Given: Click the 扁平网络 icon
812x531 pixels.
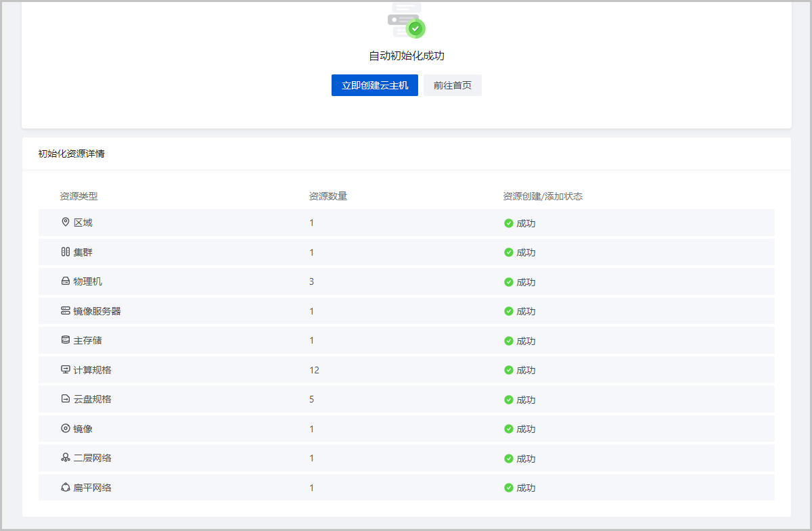Looking at the screenshot, I should [66, 487].
